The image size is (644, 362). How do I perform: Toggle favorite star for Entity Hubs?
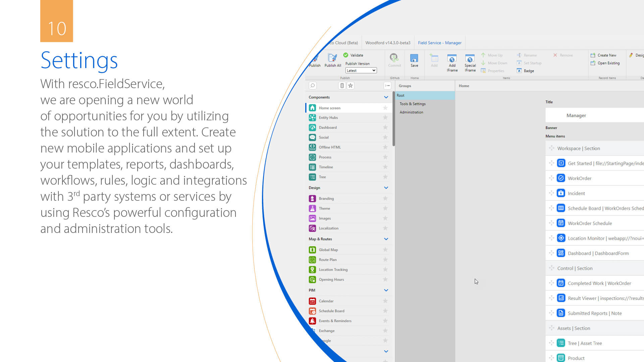click(x=385, y=117)
